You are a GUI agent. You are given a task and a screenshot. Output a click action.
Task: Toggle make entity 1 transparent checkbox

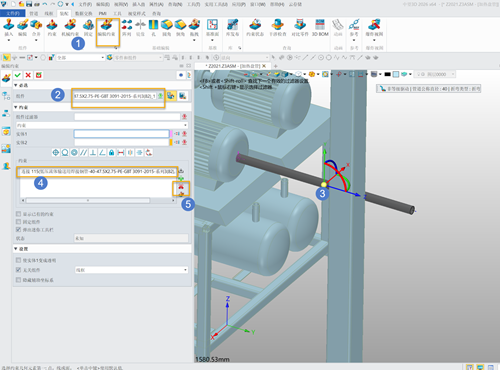[19, 260]
